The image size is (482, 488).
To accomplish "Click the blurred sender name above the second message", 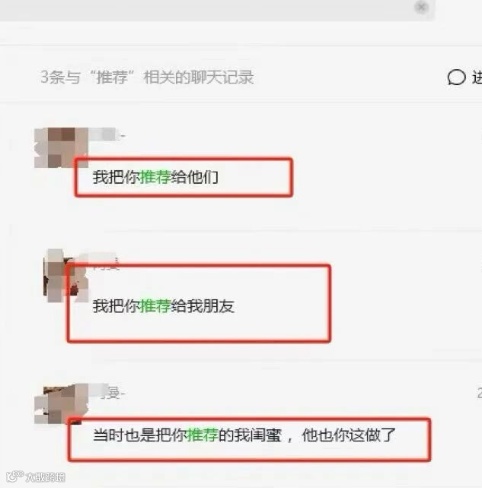I will 103,262.
